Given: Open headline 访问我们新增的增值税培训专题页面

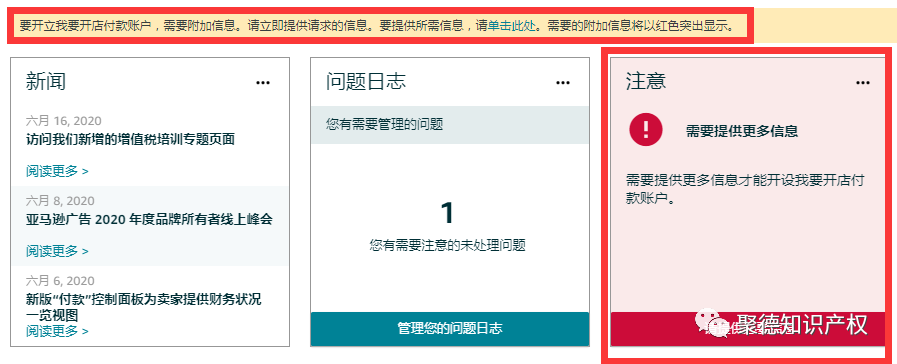Looking at the screenshot, I should click(130, 139).
